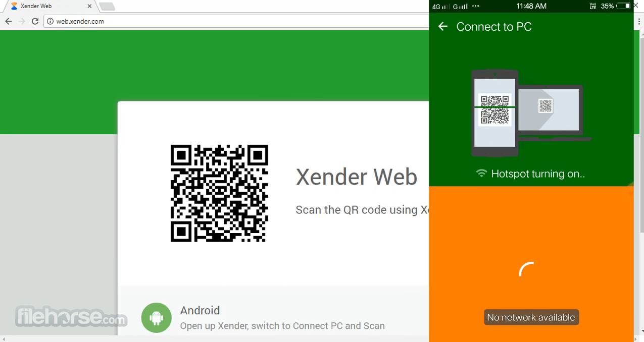The height and width of the screenshot is (342, 644).
Task: Close the Xender Web tab
Action: point(89,6)
